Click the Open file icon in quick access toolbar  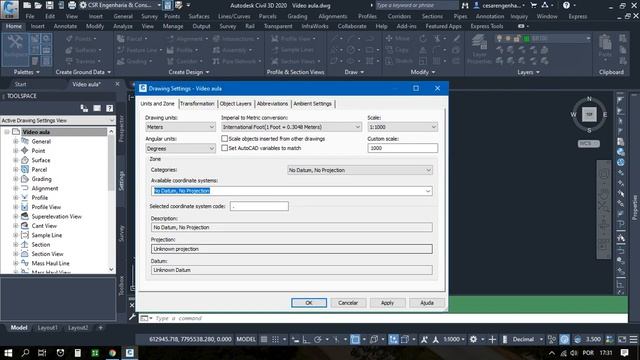38,5
